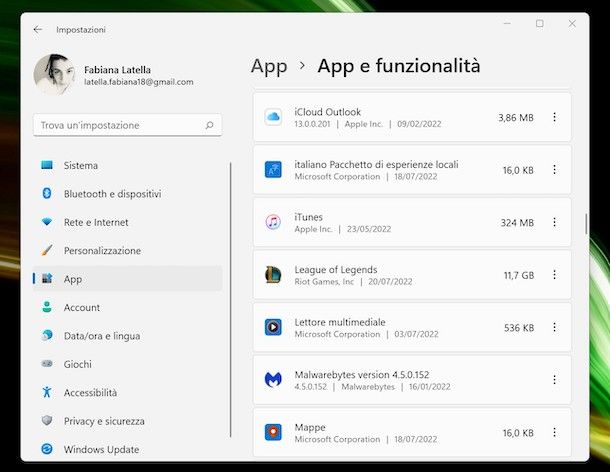Click the Privacy shield icon
This screenshot has height=472, width=610.
point(47,420)
